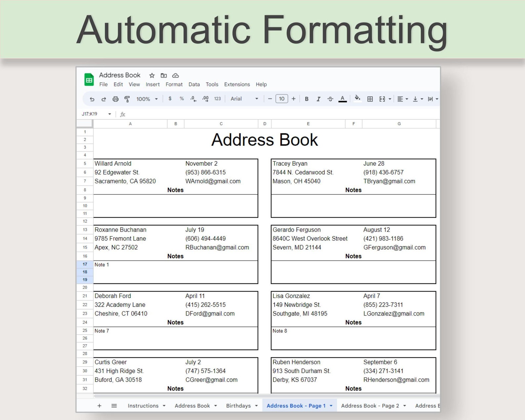The height and width of the screenshot is (420, 525).
Task: Open the Extensions menu
Action: click(x=237, y=84)
